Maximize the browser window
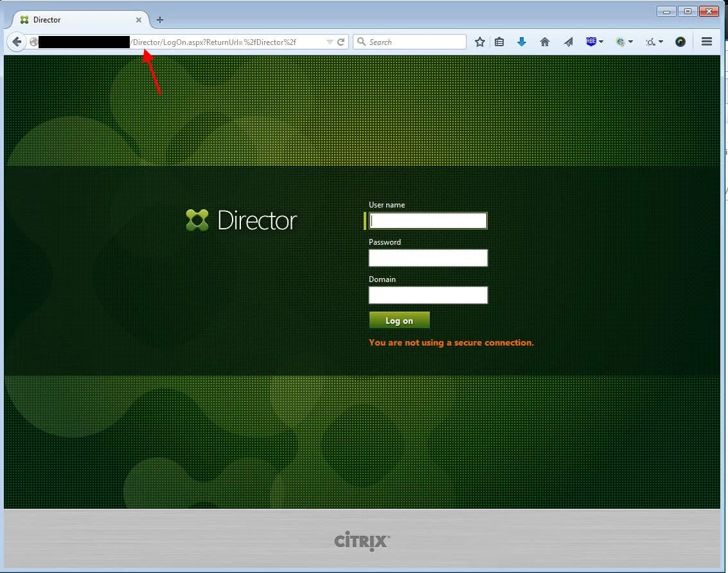This screenshot has height=573, width=728. point(688,11)
